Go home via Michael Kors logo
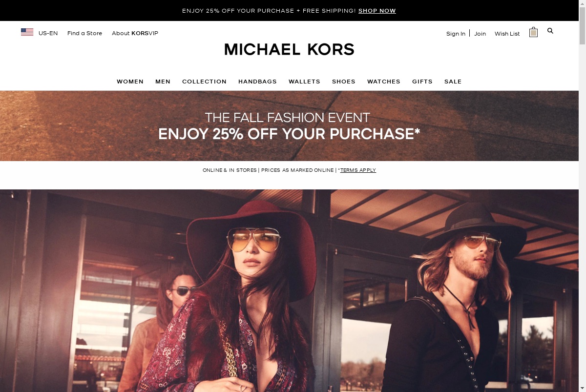 [289, 49]
